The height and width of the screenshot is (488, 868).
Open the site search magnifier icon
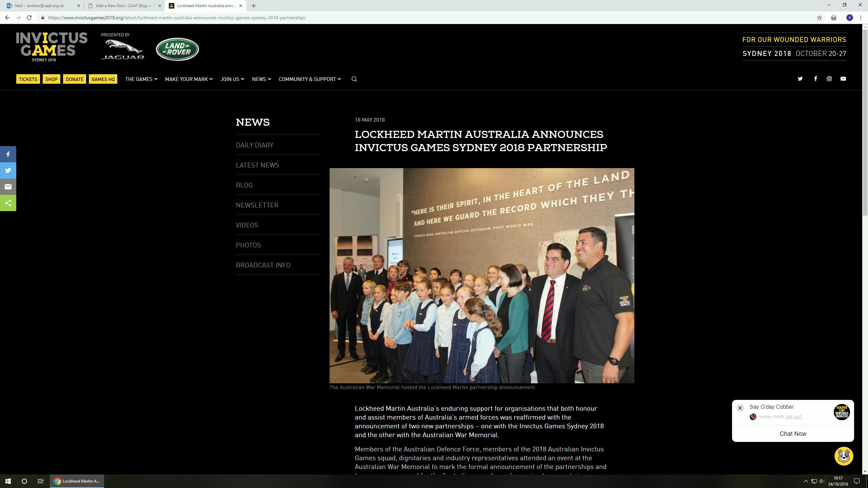tap(354, 79)
